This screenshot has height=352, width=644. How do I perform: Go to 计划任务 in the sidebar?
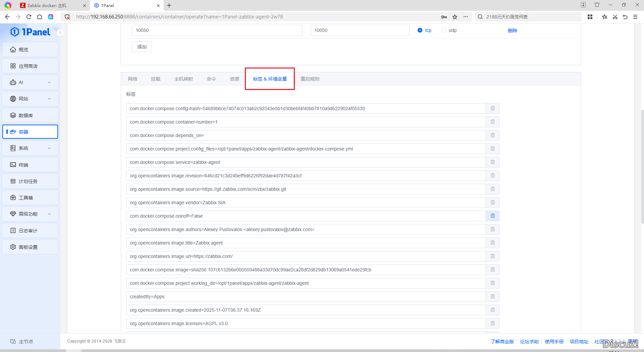(30, 181)
